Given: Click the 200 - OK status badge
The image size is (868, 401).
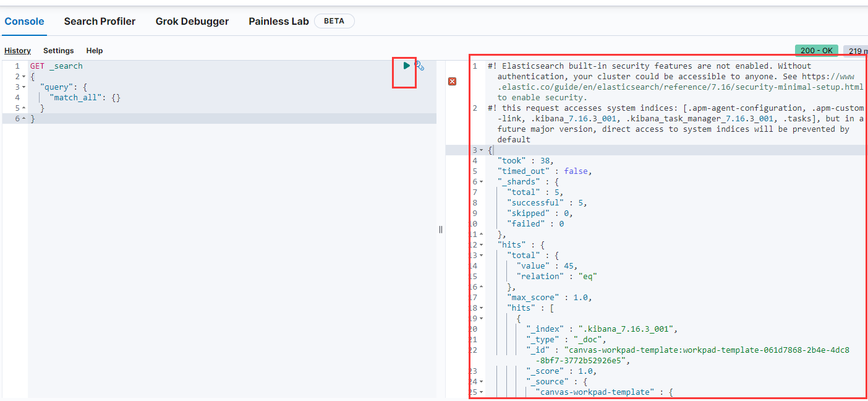Looking at the screenshot, I should click(816, 50).
